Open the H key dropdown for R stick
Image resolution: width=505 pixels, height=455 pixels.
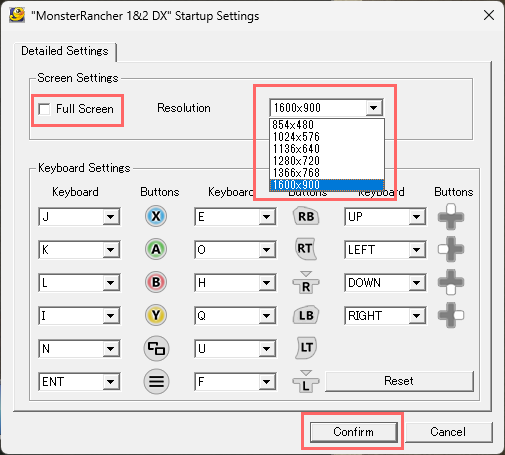point(267,283)
